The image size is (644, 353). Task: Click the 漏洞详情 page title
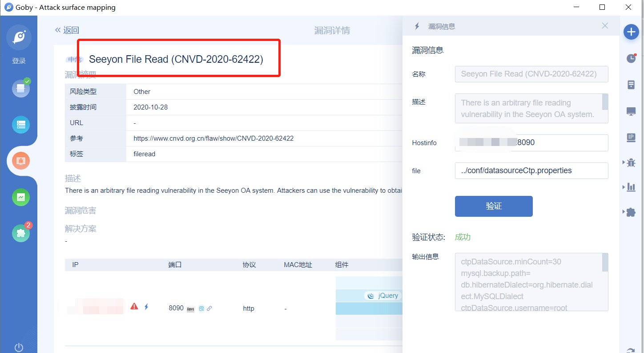(x=332, y=30)
